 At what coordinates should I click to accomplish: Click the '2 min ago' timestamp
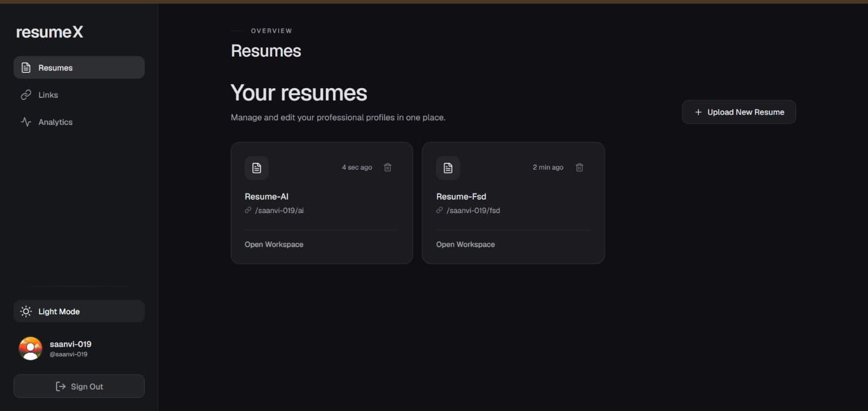548,167
